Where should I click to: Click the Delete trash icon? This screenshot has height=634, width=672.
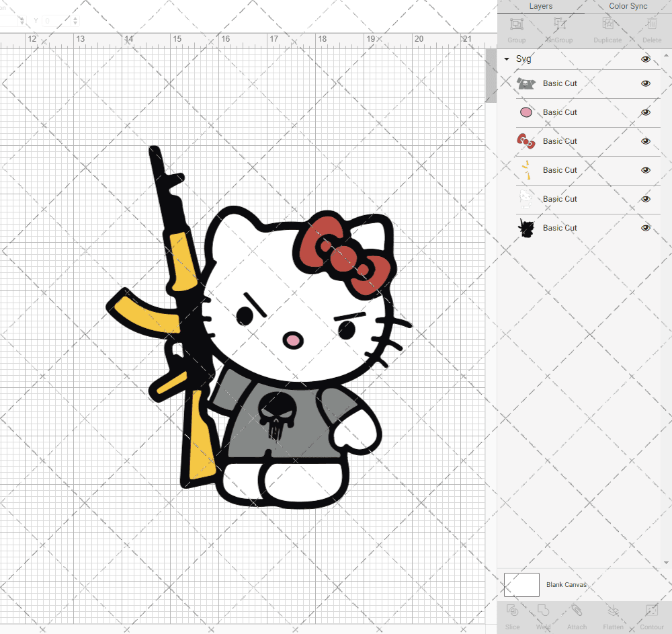tap(652, 24)
